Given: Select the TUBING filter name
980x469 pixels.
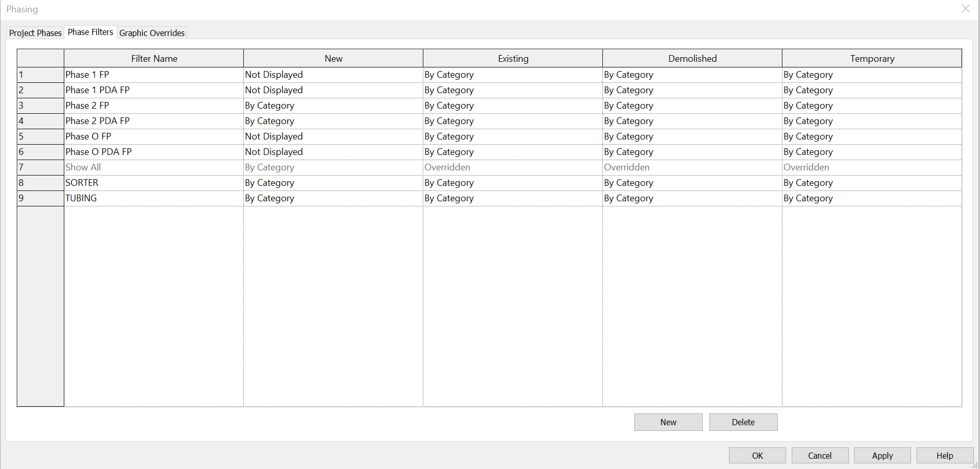Looking at the screenshot, I should tap(153, 198).
